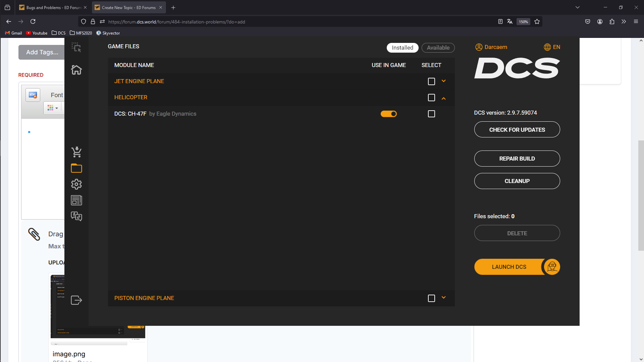The width and height of the screenshot is (644, 362).
Task: Check the DCS: CH-47F select checkbox
Action: pos(431,114)
